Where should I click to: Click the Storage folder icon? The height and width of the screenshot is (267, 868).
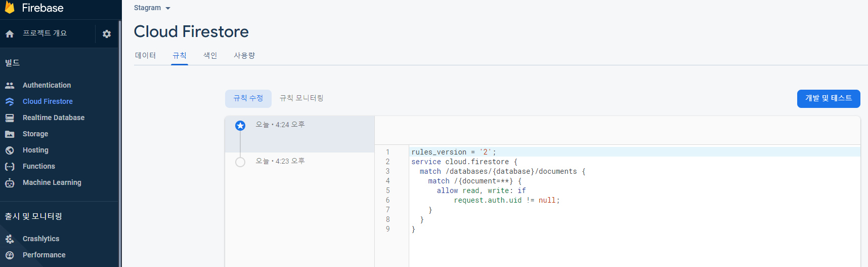tap(10, 134)
